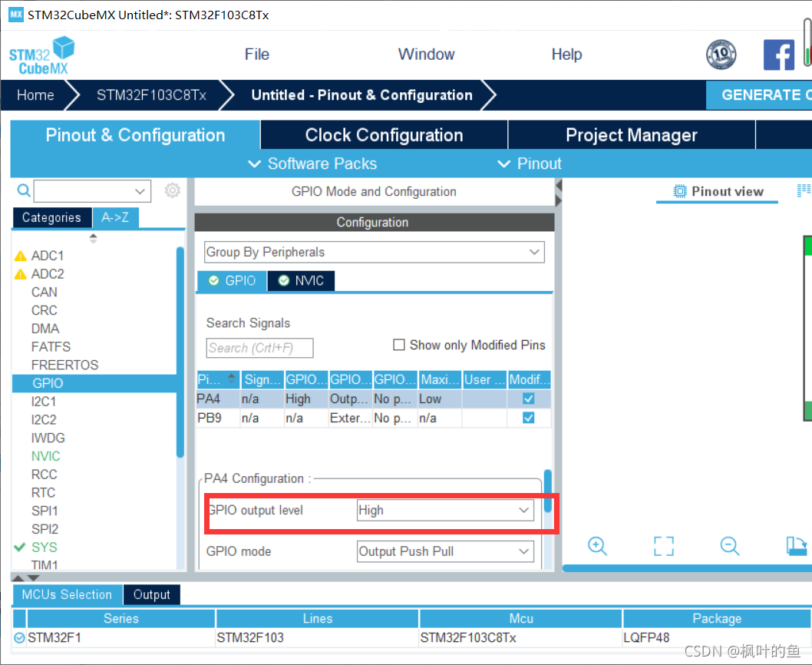The image size is (812, 665).
Task: Click Untitled - Pinout & Configuration breadcrumb
Action: click(361, 95)
